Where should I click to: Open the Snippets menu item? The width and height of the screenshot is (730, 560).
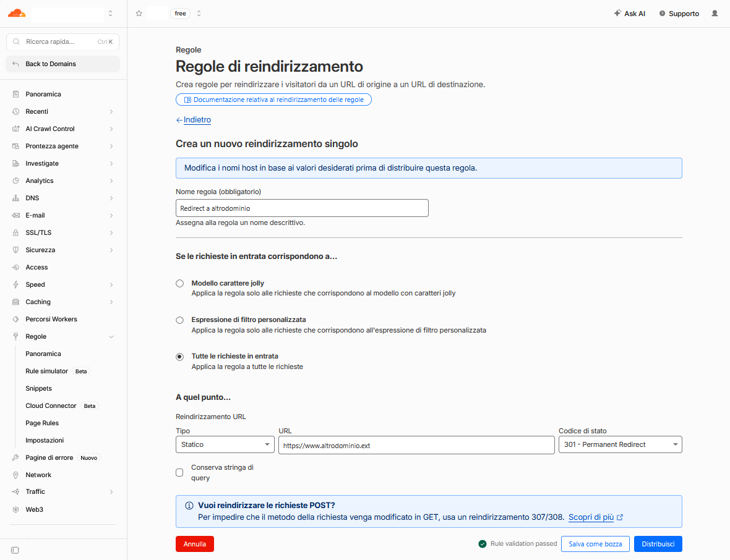click(38, 388)
